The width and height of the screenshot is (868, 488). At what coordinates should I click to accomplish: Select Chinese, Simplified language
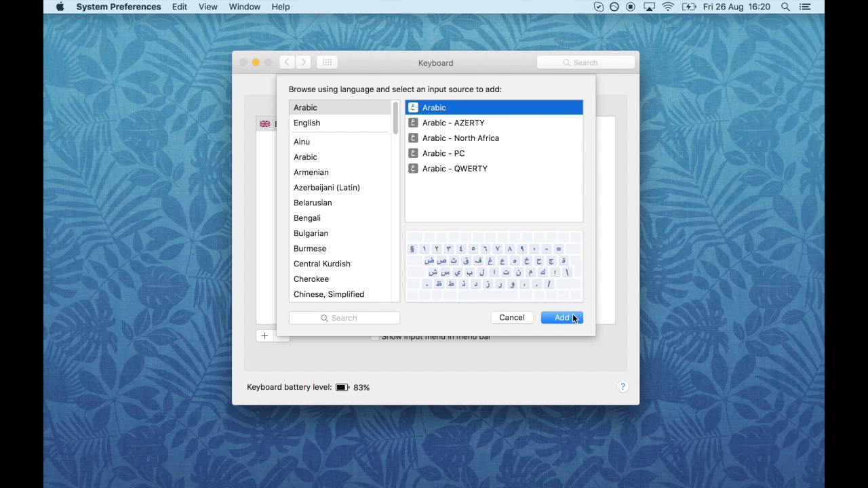pyautogui.click(x=340, y=294)
